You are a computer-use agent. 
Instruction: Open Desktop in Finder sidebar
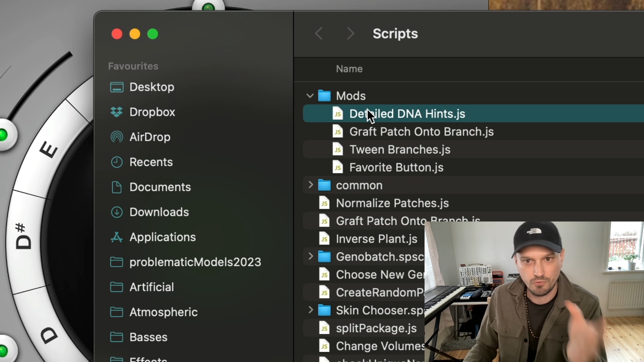[143, 87]
